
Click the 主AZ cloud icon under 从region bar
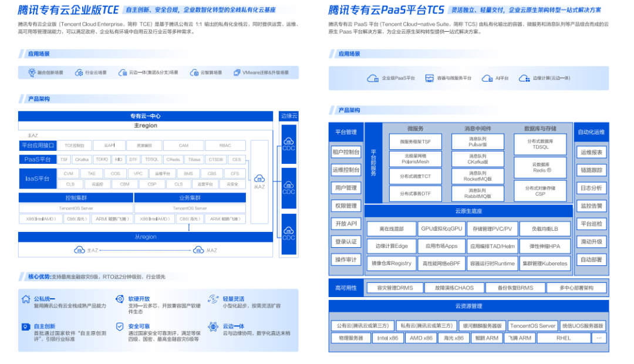80,250
